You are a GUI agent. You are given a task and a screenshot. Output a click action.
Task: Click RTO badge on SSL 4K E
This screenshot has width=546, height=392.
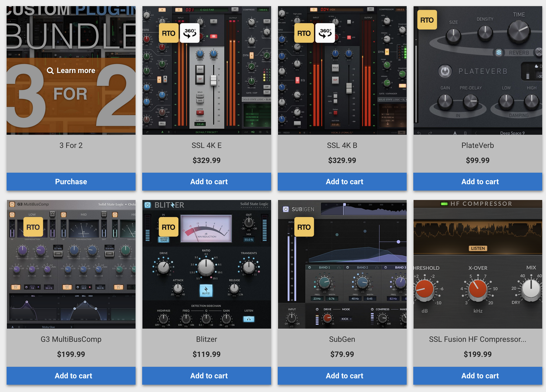[169, 33]
